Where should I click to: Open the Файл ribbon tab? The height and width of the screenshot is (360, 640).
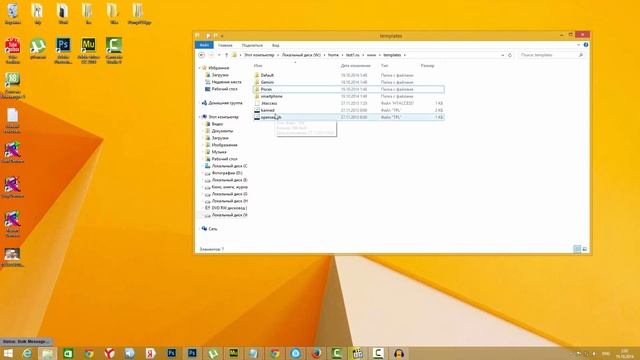pyautogui.click(x=204, y=45)
